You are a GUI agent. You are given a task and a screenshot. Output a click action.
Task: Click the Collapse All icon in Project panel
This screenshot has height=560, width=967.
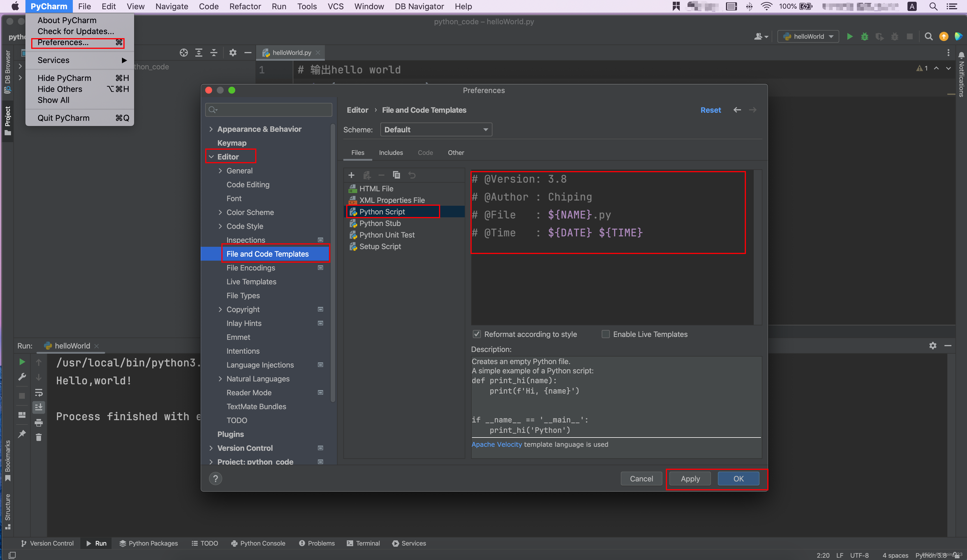(x=214, y=53)
